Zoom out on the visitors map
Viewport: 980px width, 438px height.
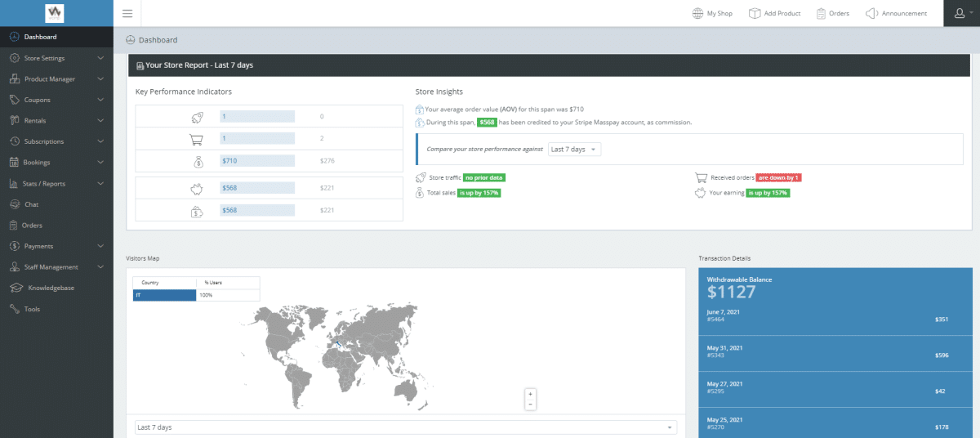pos(531,404)
